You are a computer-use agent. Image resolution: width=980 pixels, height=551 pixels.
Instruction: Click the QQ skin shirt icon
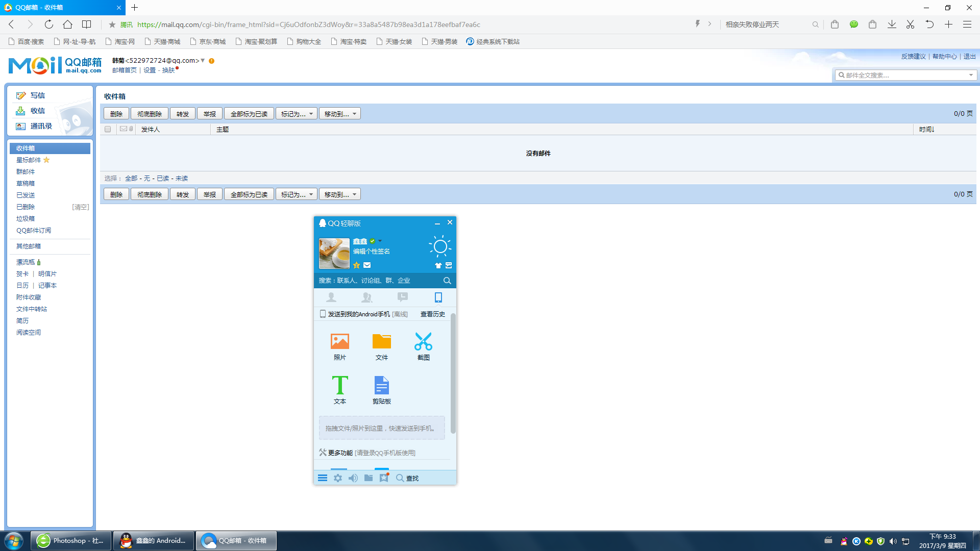[438, 265]
